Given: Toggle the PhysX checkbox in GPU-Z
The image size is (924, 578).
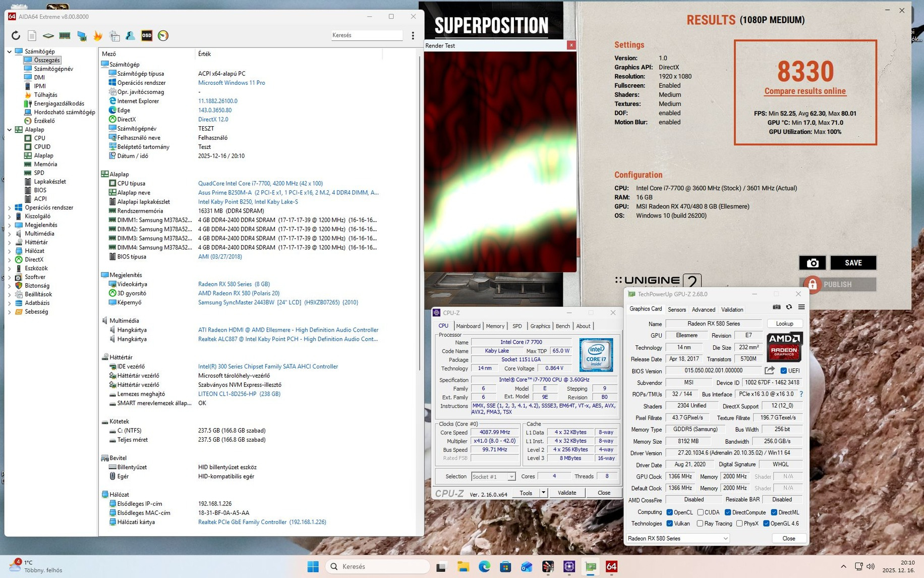Looking at the screenshot, I should [x=739, y=523].
